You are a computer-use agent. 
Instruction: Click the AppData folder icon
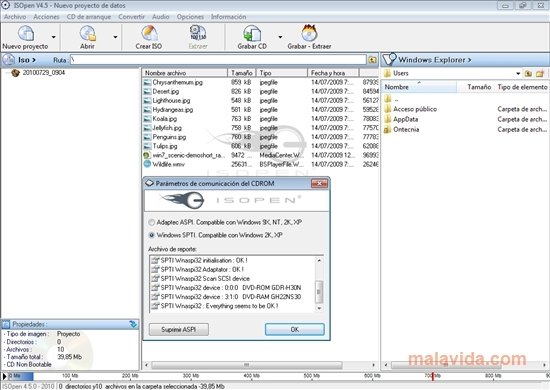[388, 119]
